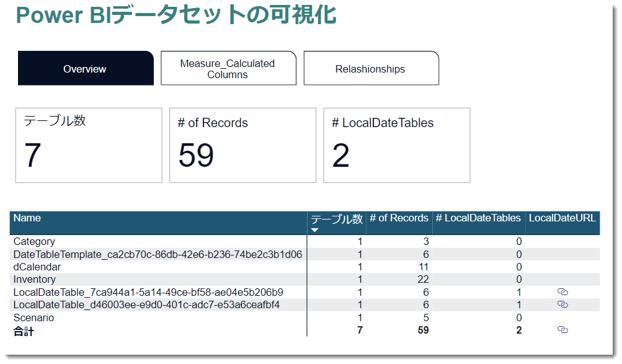Click records value 22 in Inventory row
622x364 pixels.
(x=423, y=279)
